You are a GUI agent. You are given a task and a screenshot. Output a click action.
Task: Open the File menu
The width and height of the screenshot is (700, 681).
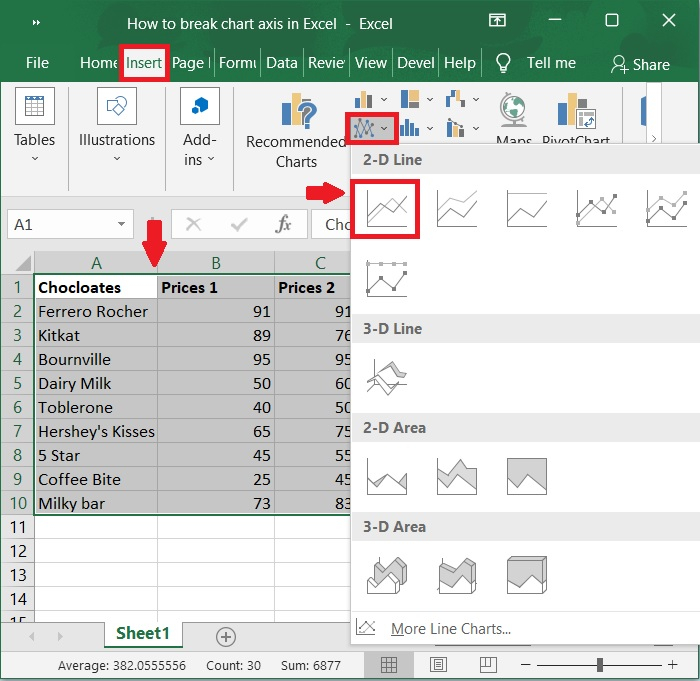coord(37,62)
